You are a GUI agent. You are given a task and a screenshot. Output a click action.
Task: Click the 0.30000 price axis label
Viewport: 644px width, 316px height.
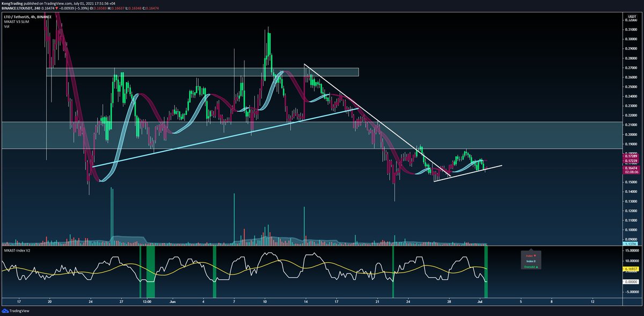(631, 39)
